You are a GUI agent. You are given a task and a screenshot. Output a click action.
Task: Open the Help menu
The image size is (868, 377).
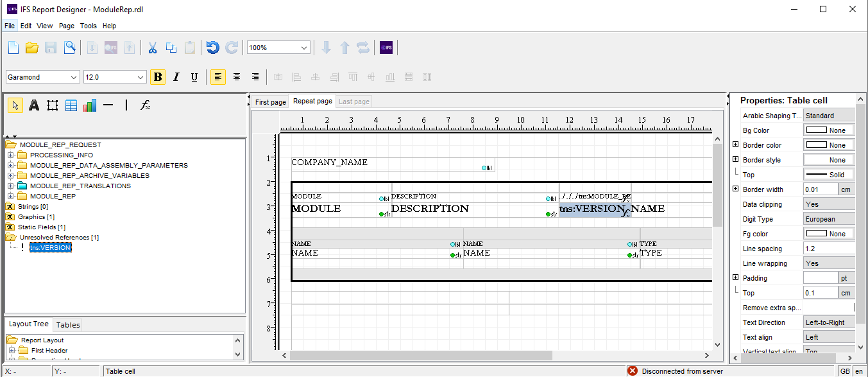pos(110,26)
